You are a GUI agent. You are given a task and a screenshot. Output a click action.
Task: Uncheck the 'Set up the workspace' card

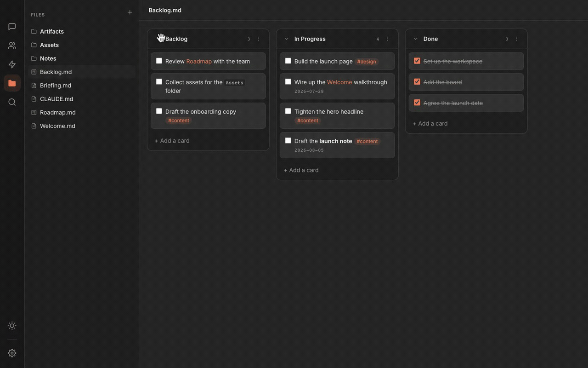pyautogui.click(x=417, y=61)
